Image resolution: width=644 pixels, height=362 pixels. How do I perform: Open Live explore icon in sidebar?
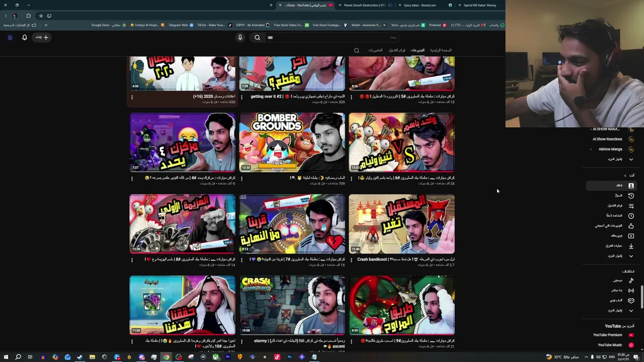coord(631,291)
